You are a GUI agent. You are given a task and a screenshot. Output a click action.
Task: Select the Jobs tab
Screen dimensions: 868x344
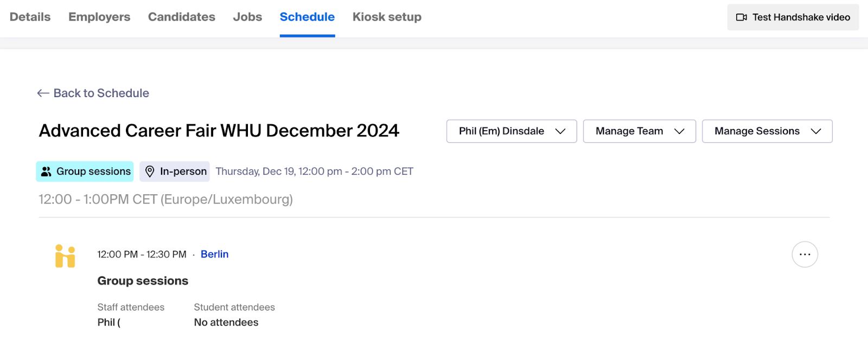[x=247, y=17]
